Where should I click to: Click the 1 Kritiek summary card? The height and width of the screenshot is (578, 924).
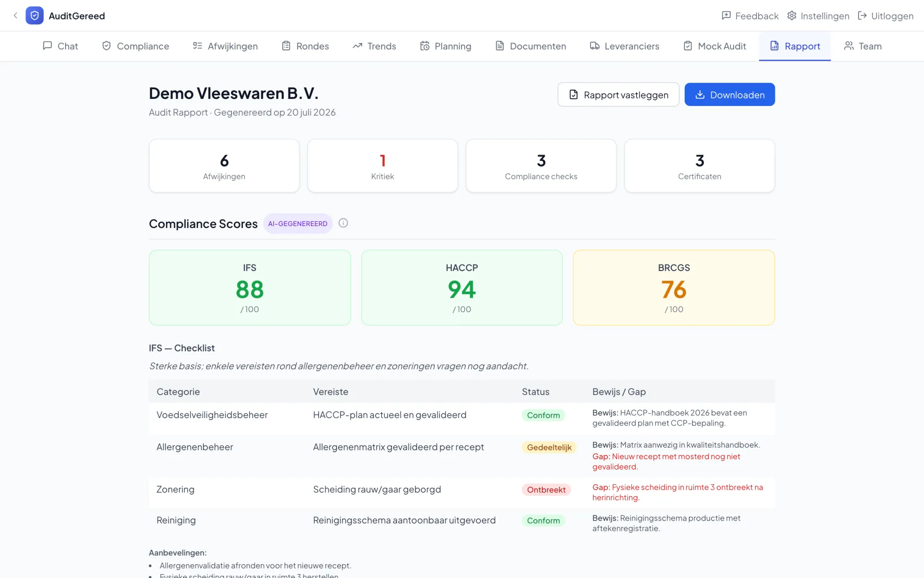pos(383,166)
